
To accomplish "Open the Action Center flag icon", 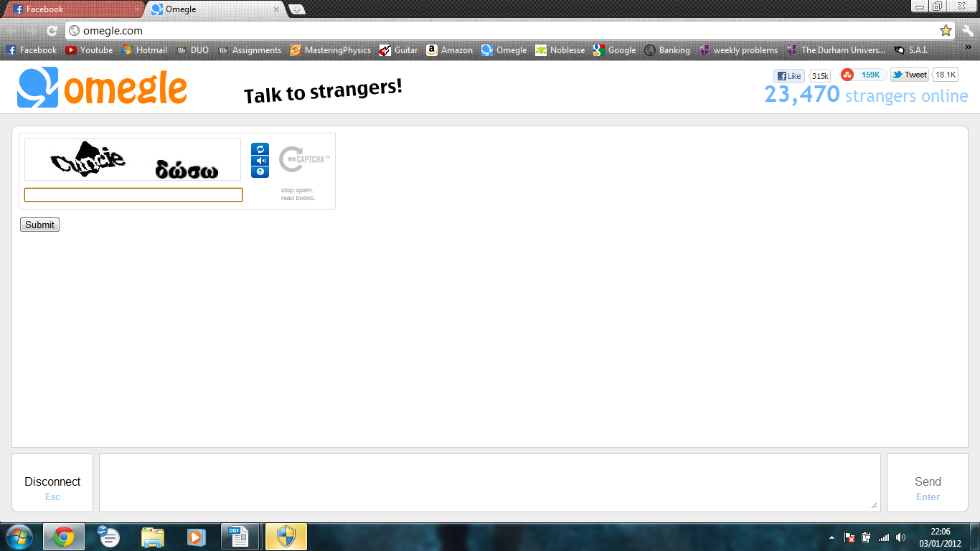I will point(849,537).
